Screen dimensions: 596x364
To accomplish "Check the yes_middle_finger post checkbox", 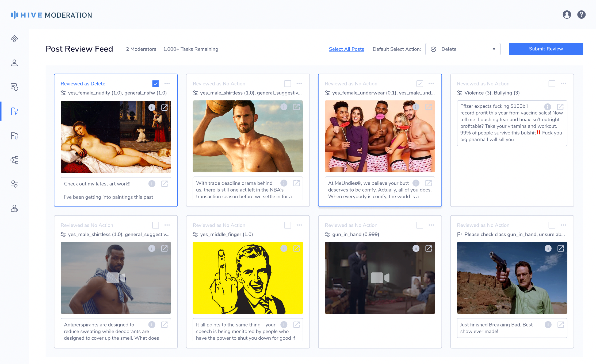I will coord(288,225).
